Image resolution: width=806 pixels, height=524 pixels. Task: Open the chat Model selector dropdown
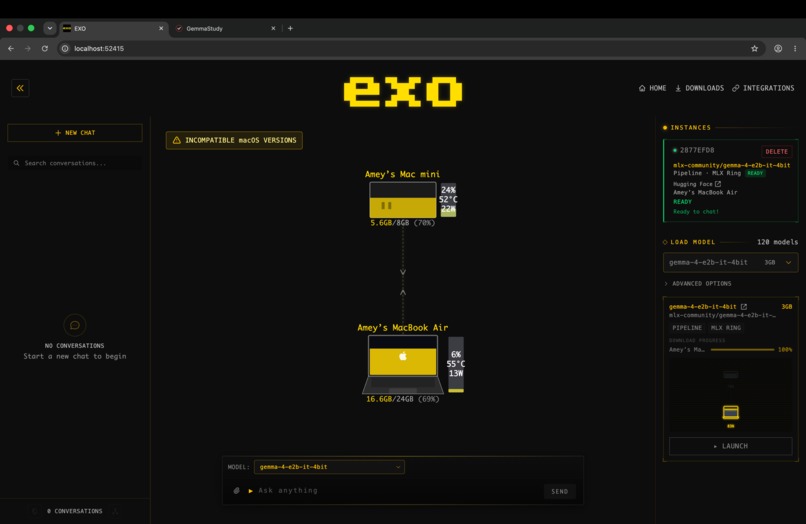click(329, 467)
